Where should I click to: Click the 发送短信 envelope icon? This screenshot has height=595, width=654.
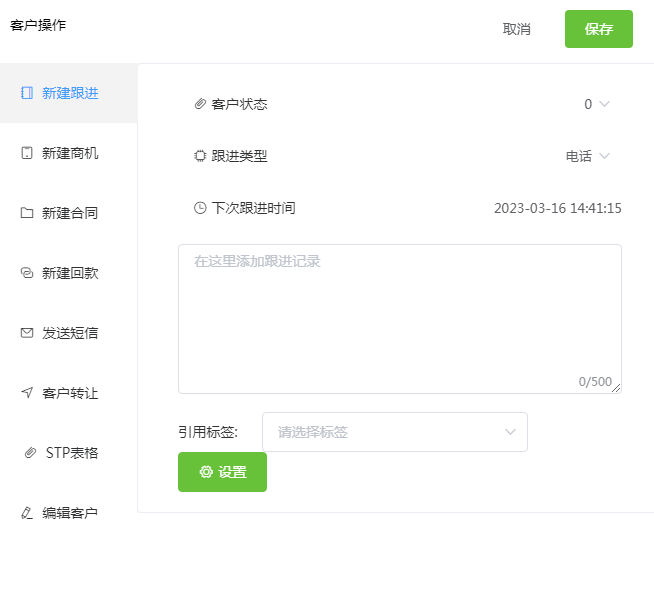point(27,333)
